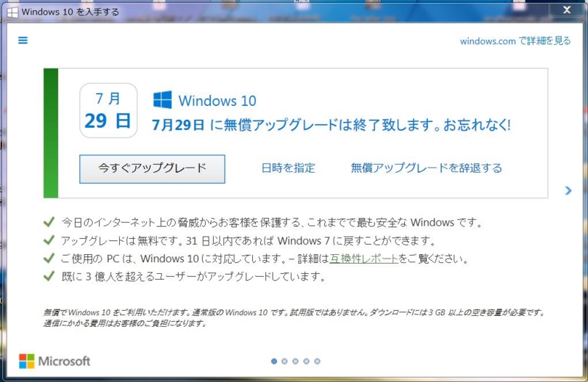Click the next-page chevron arrow
Image resolution: width=588 pixels, height=382 pixels.
pos(568,190)
